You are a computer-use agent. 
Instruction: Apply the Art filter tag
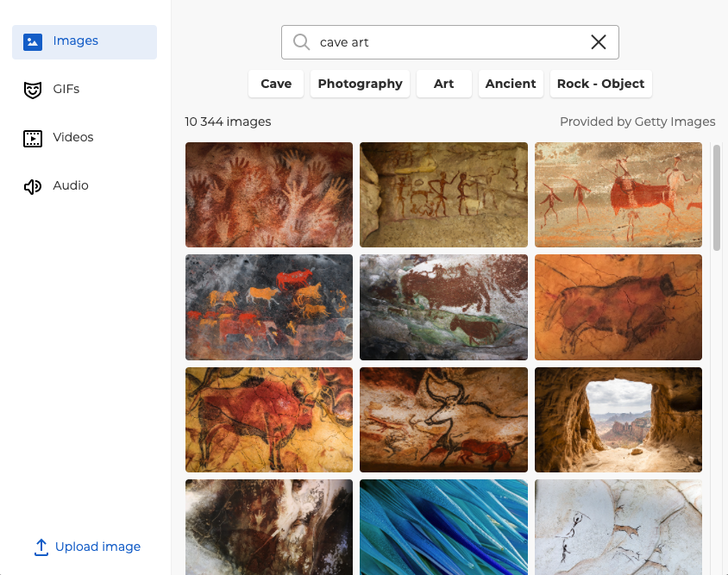(x=444, y=84)
